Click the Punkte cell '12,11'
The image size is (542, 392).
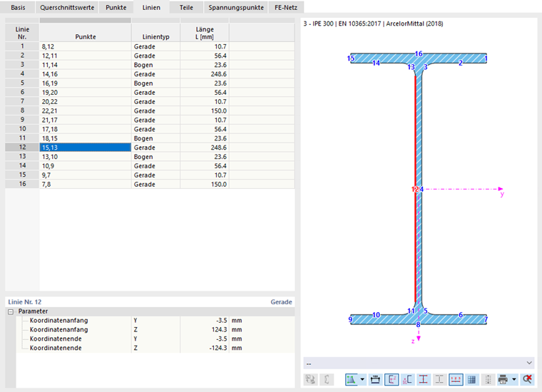(86, 56)
